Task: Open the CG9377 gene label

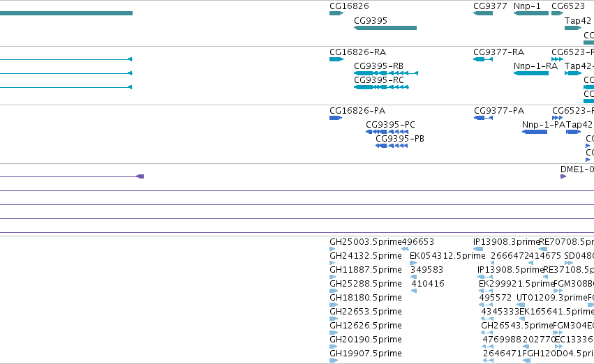Action: coord(490,6)
